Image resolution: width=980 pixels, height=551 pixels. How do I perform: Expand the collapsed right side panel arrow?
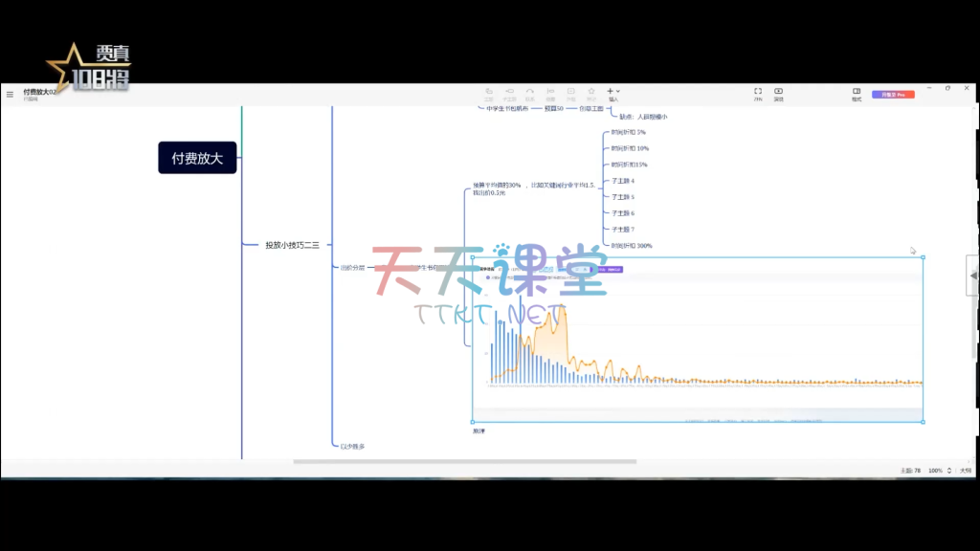pos(973,275)
